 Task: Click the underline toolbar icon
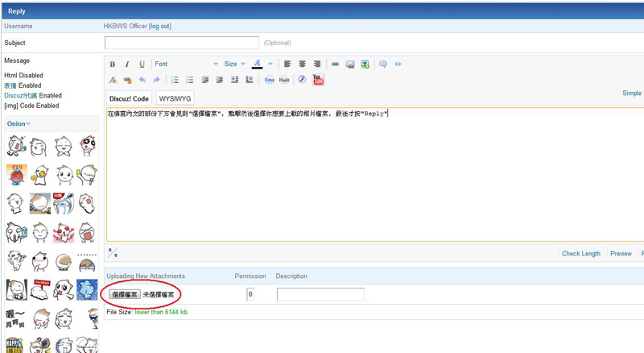click(142, 64)
